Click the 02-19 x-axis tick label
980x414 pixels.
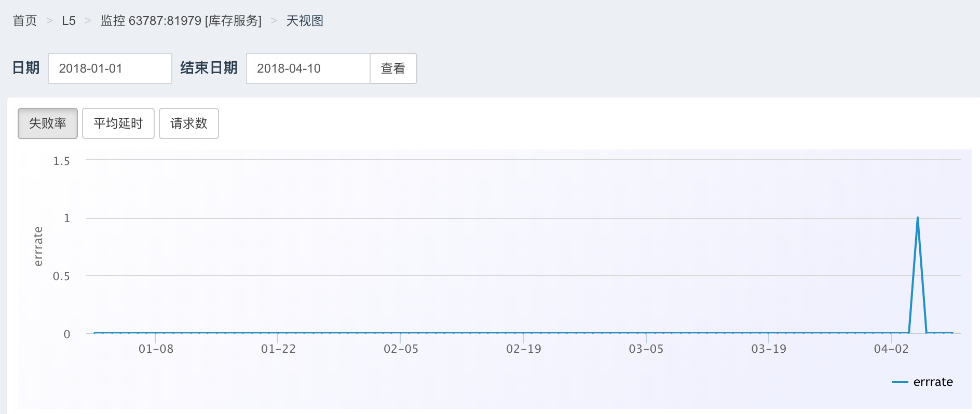(x=524, y=349)
